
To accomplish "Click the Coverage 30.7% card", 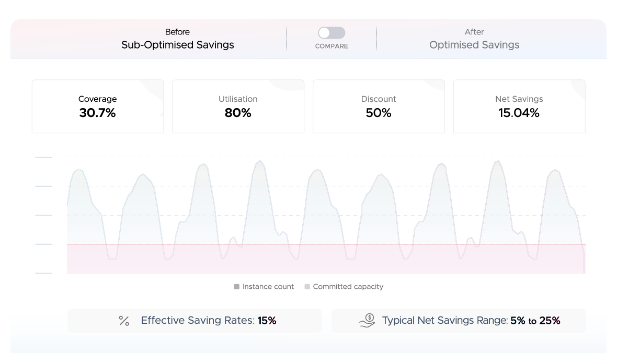I will coord(98,107).
